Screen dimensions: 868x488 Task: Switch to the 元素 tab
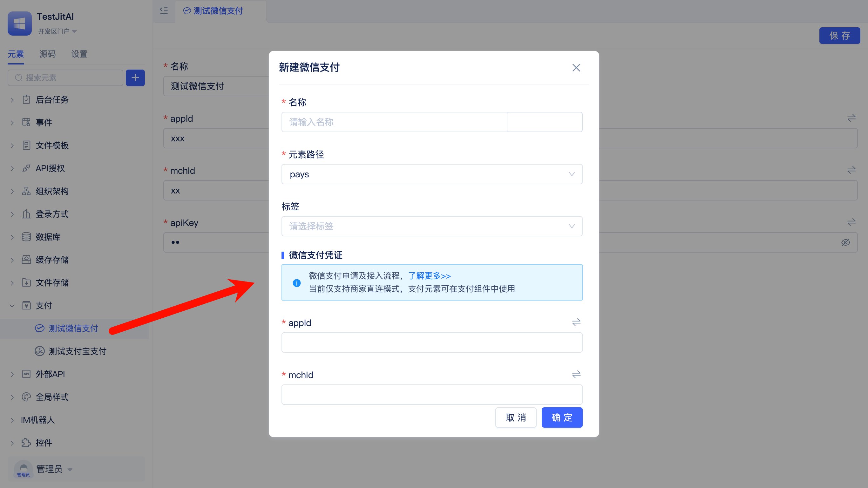[x=16, y=54]
